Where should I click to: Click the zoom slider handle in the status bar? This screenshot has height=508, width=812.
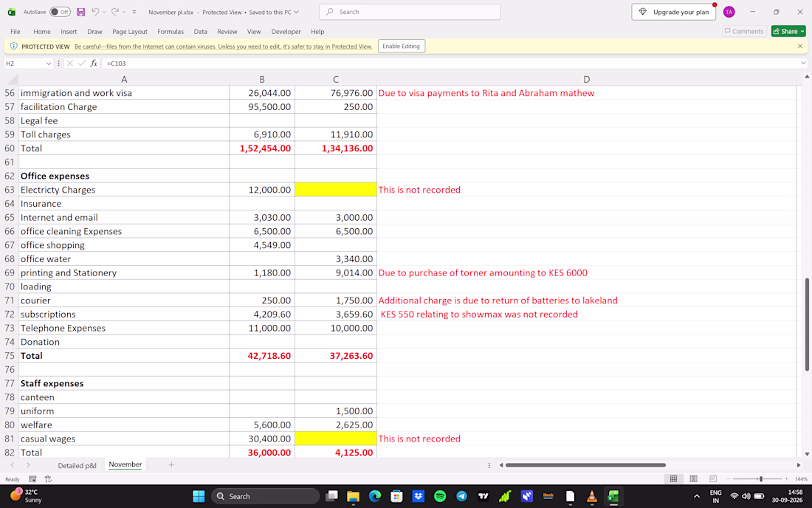pos(761,479)
